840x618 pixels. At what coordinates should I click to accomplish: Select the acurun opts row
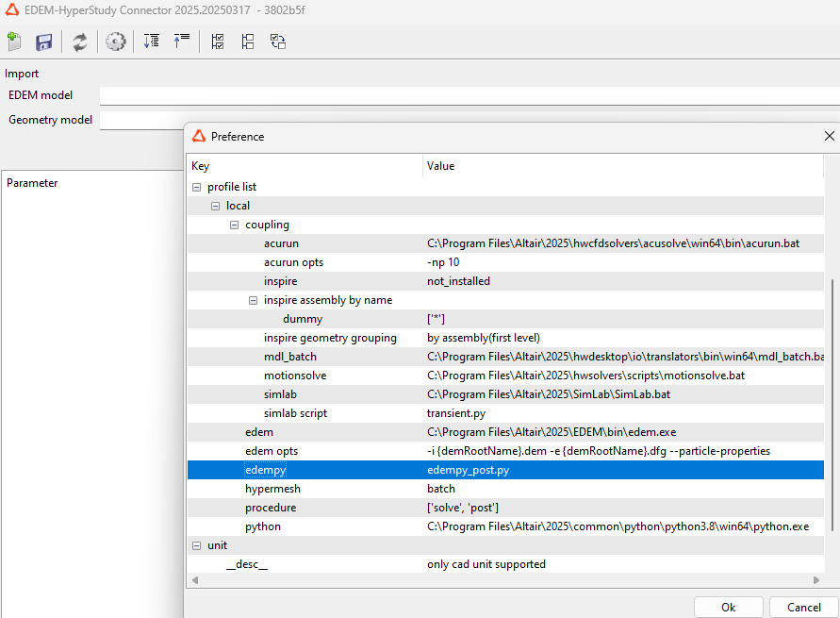point(505,262)
